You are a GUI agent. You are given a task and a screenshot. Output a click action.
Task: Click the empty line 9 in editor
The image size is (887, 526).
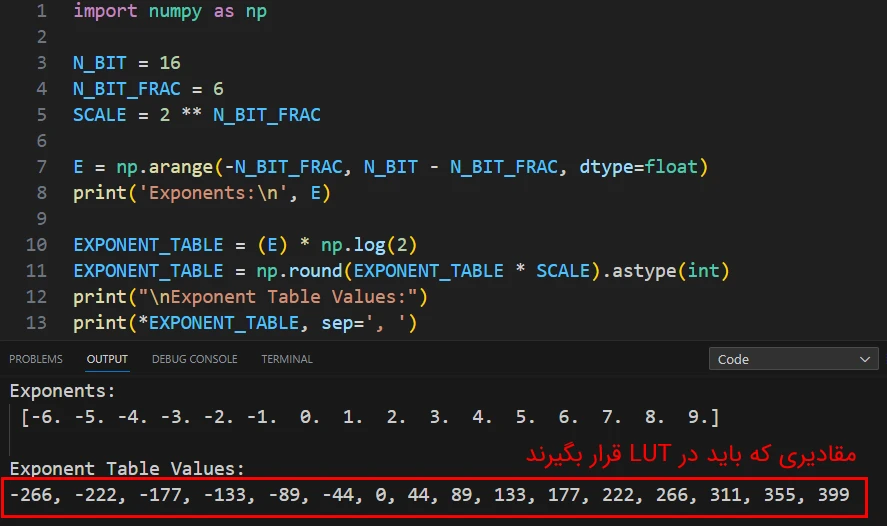click(x=300, y=219)
